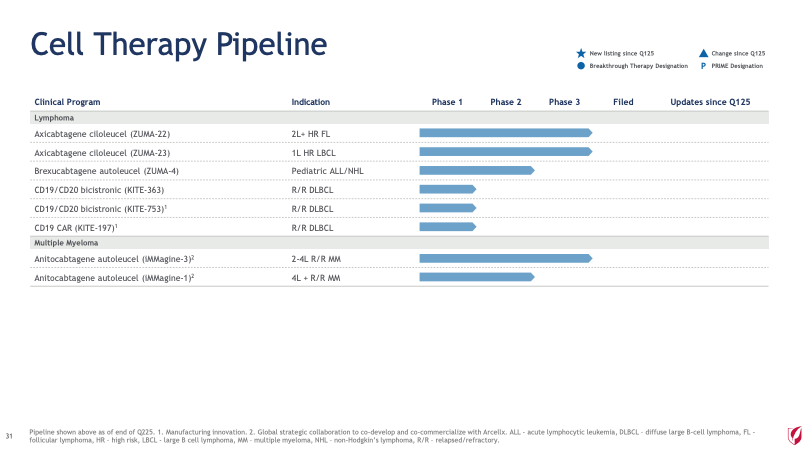812x450 pixels.
Task: Select Axicabtagene ciloleucel (ZUMA-22) row label
Action: pos(102,134)
